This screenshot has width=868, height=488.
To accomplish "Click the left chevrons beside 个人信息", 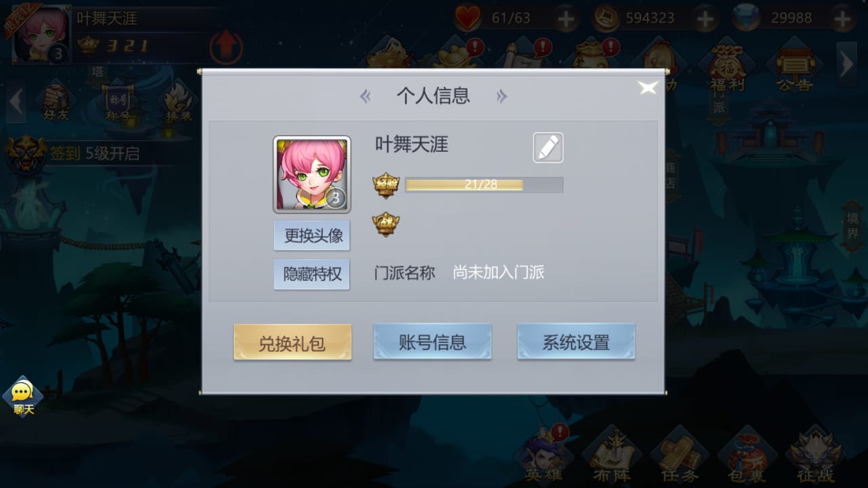I will (x=366, y=96).
